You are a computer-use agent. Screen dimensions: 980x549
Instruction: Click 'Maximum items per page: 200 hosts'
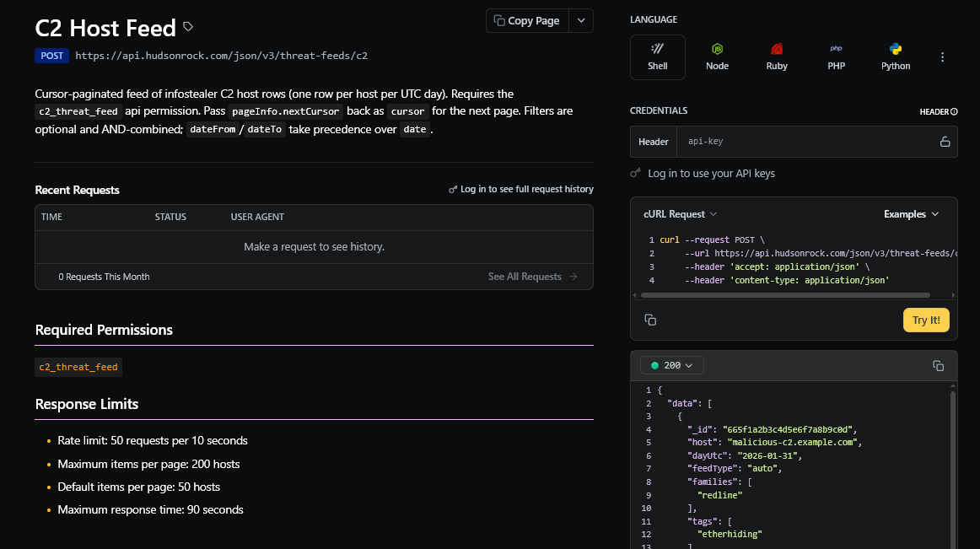tap(148, 464)
